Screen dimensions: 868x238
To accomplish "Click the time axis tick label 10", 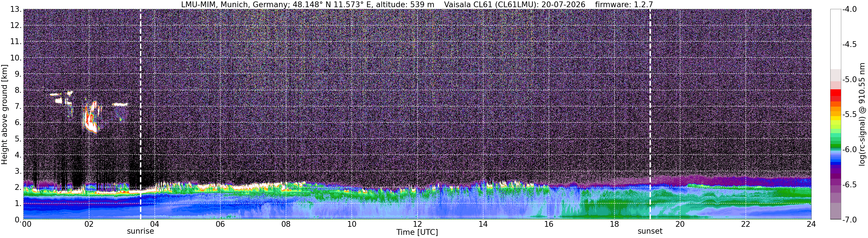I will 352,224.
